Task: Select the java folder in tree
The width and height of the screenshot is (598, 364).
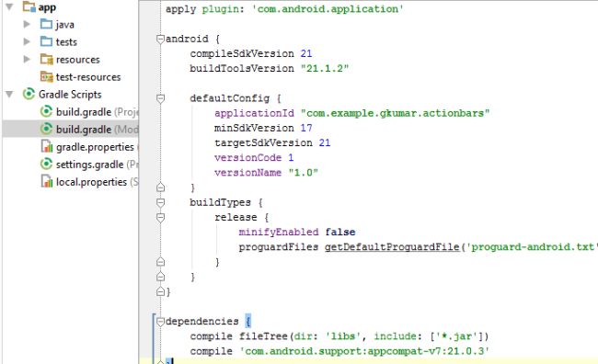Action: coord(64,25)
